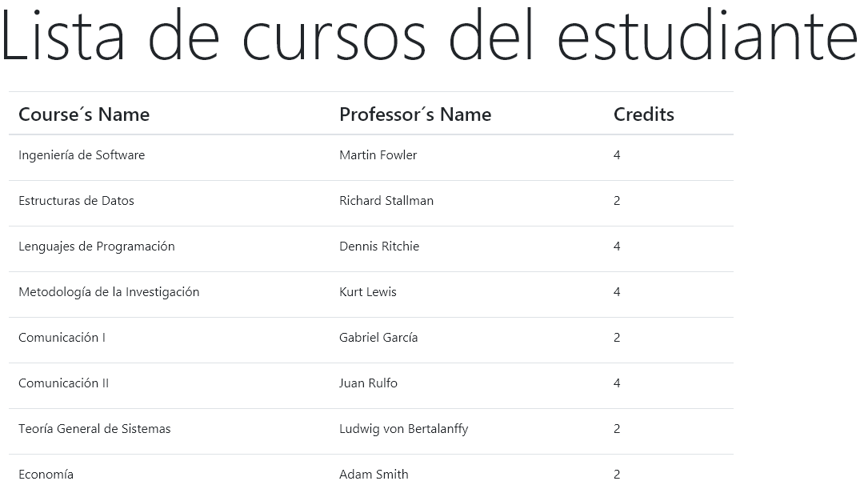Image resolution: width=868 pixels, height=489 pixels.
Task: Click the Course's Name column header
Action: [84, 114]
